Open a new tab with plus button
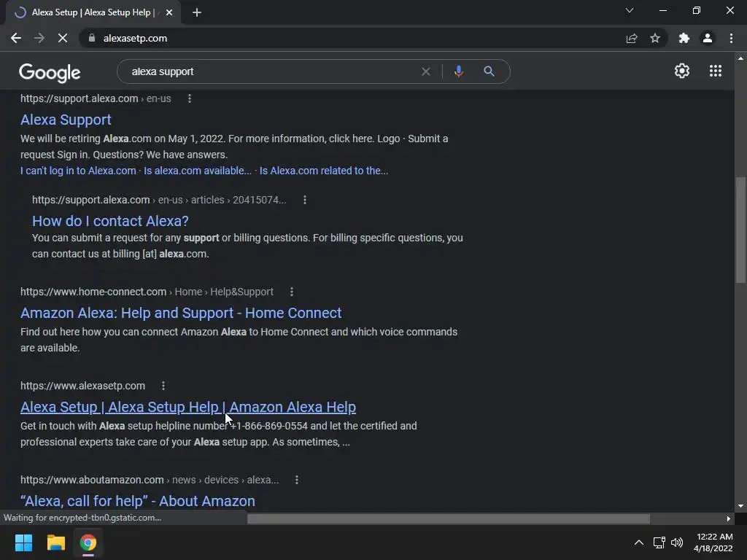747x560 pixels. coord(197,13)
